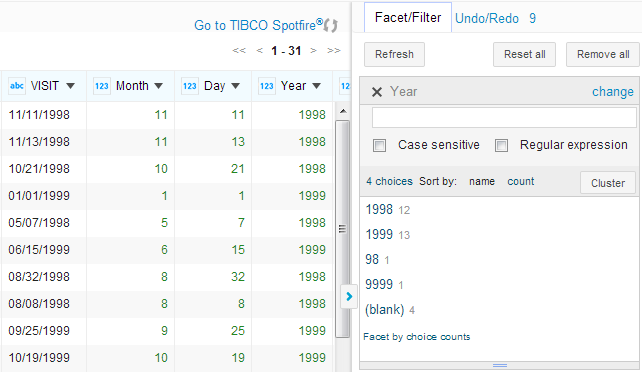Select the 98 facet choice
Screen dimensions: 642x372
(372, 259)
